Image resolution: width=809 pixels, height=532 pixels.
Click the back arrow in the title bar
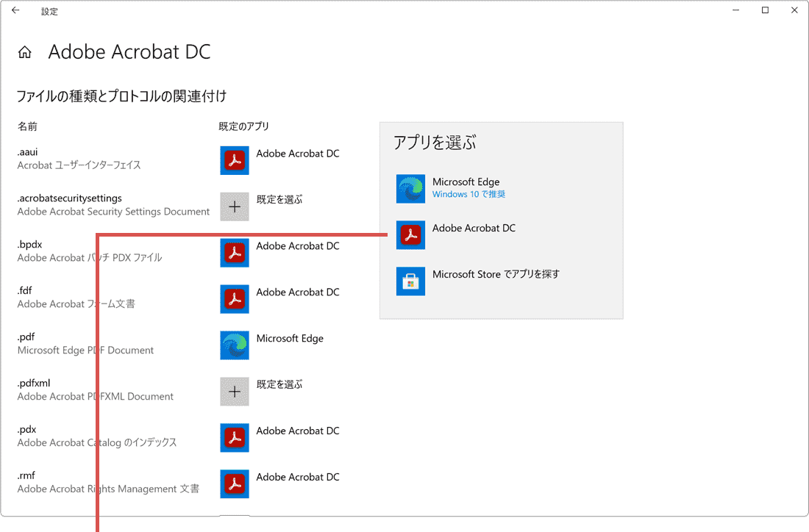coord(15,10)
